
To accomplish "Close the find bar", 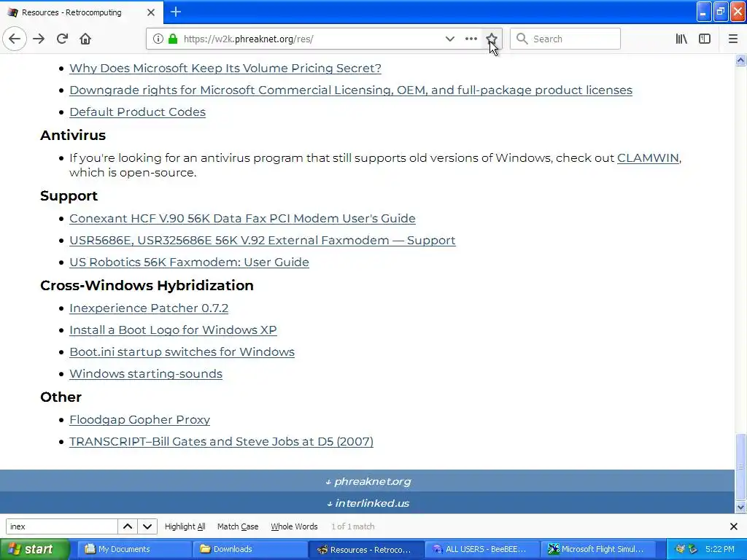I will pos(734,526).
